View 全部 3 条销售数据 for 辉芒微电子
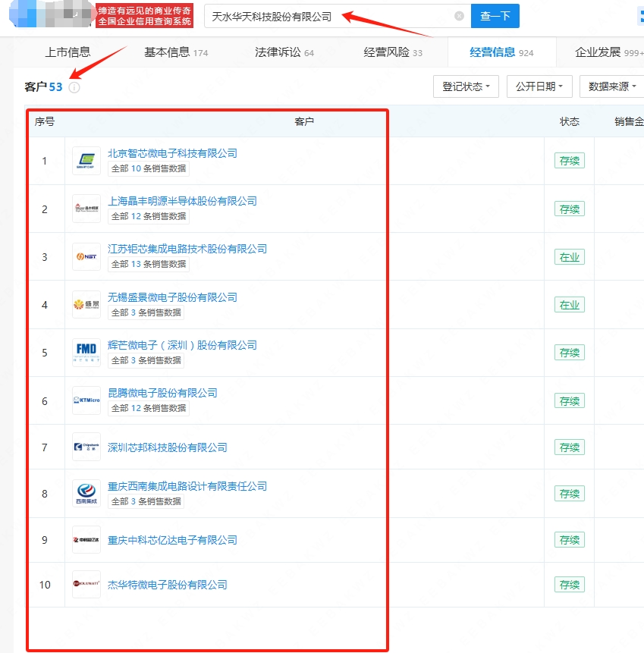 pyautogui.click(x=146, y=361)
